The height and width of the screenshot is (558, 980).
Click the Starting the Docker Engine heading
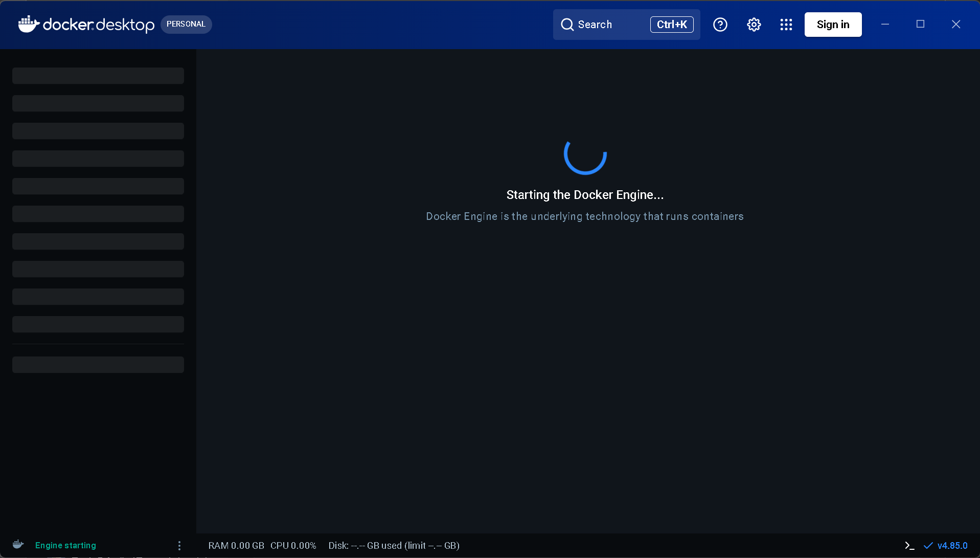click(x=585, y=195)
